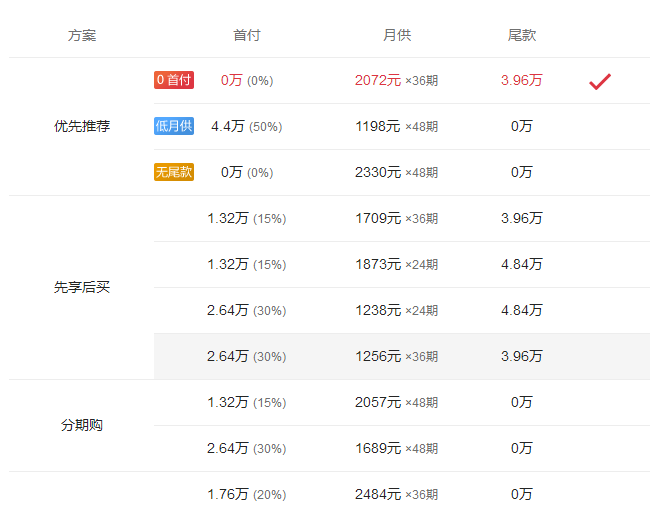
Task: Click the '月供' column header
Action: [396, 35]
